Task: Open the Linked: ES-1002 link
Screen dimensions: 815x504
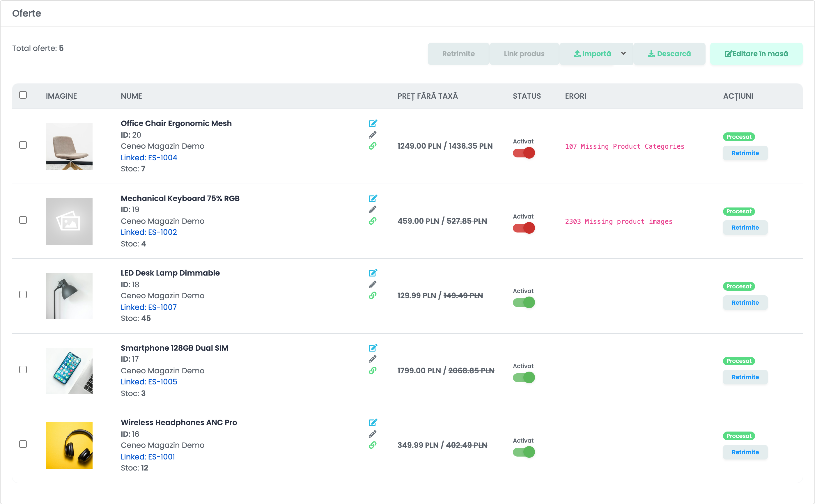Action: tap(149, 232)
